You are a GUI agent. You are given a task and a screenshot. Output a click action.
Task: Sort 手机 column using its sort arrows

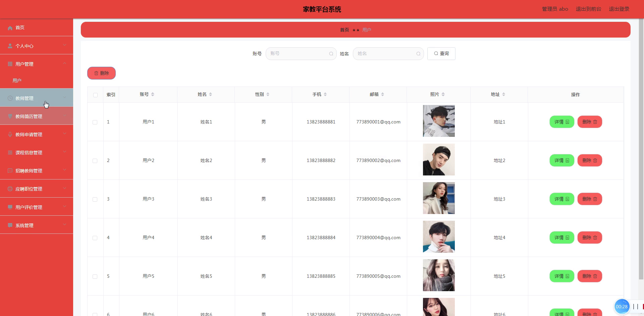pyautogui.click(x=325, y=95)
